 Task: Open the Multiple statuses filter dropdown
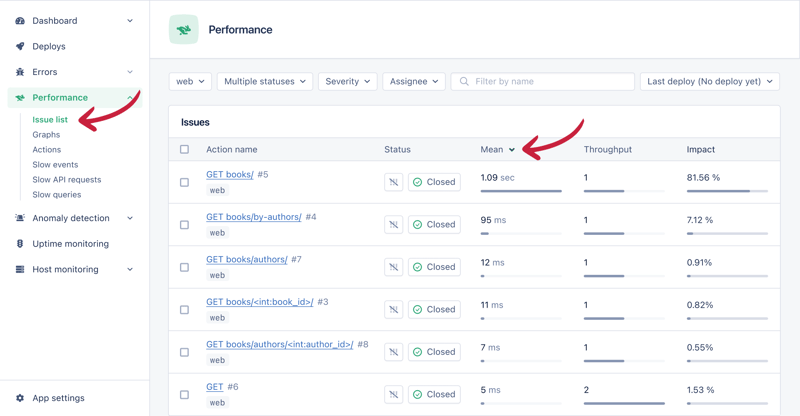[265, 81]
